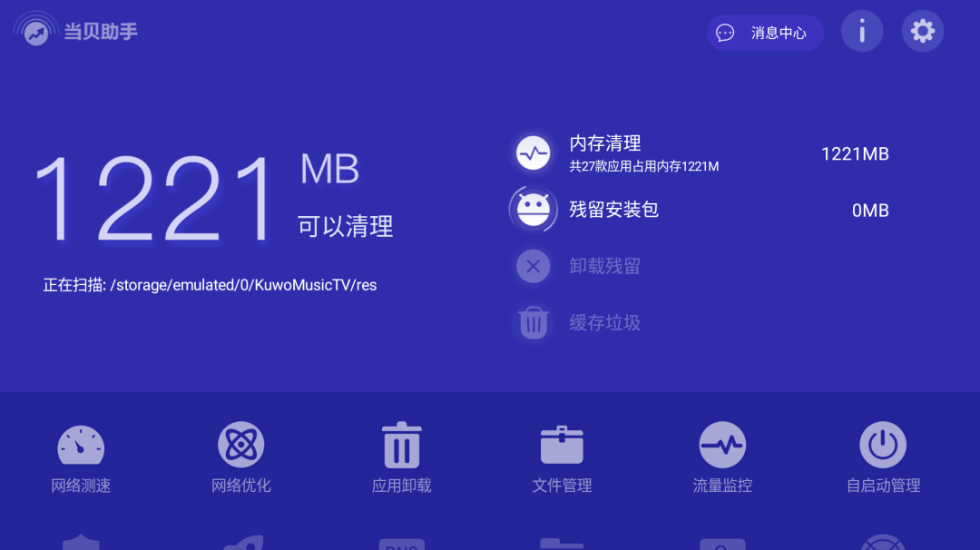Select the 网络优化 network optimization icon
The image size is (980, 550).
point(240,458)
